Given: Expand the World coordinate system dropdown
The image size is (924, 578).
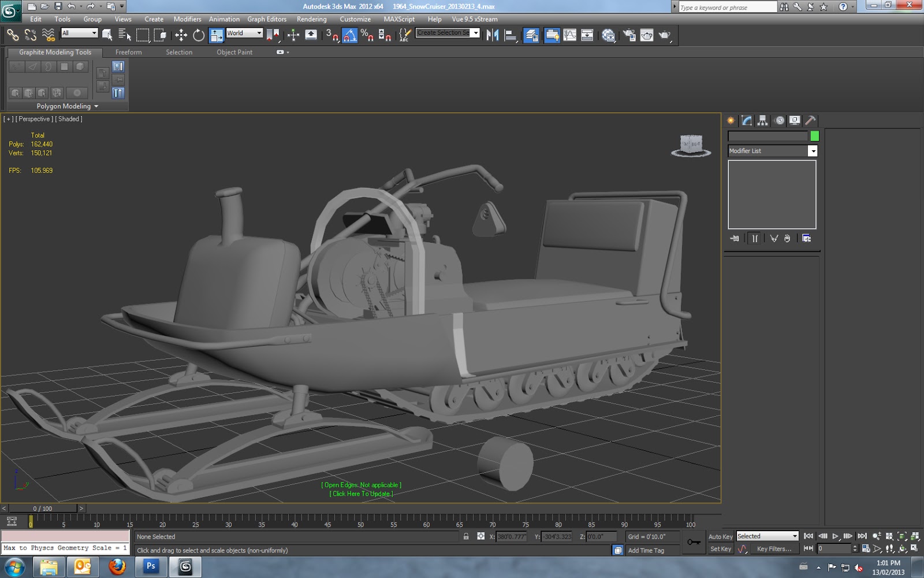Looking at the screenshot, I should click(x=259, y=33).
